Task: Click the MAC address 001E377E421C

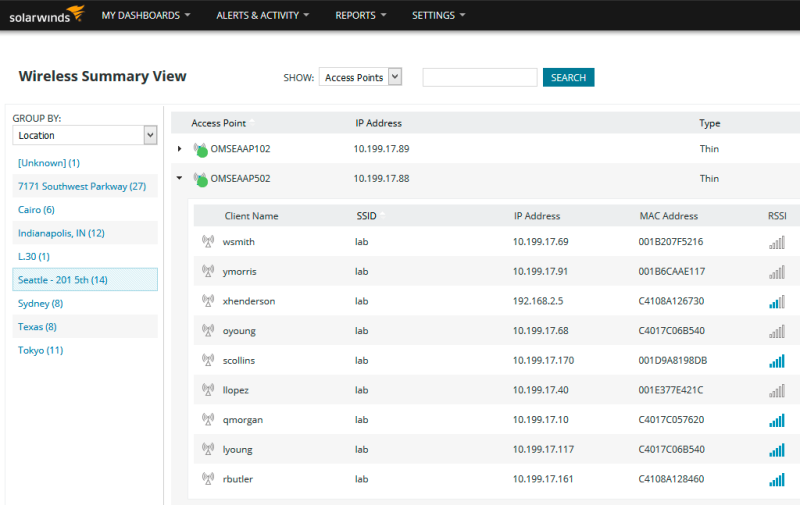Action: tap(670, 390)
